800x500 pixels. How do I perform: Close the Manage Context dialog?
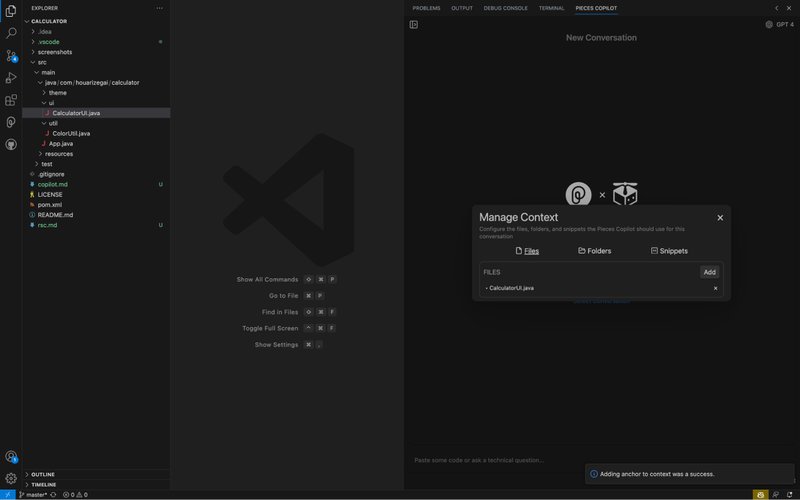pos(720,218)
